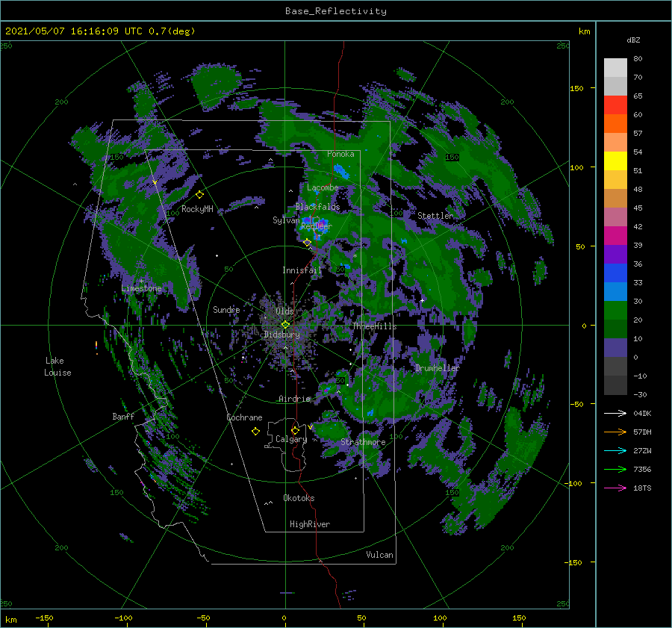Click the Drumheller label
Viewport: 672px width, 628px height.
point(437,368)
